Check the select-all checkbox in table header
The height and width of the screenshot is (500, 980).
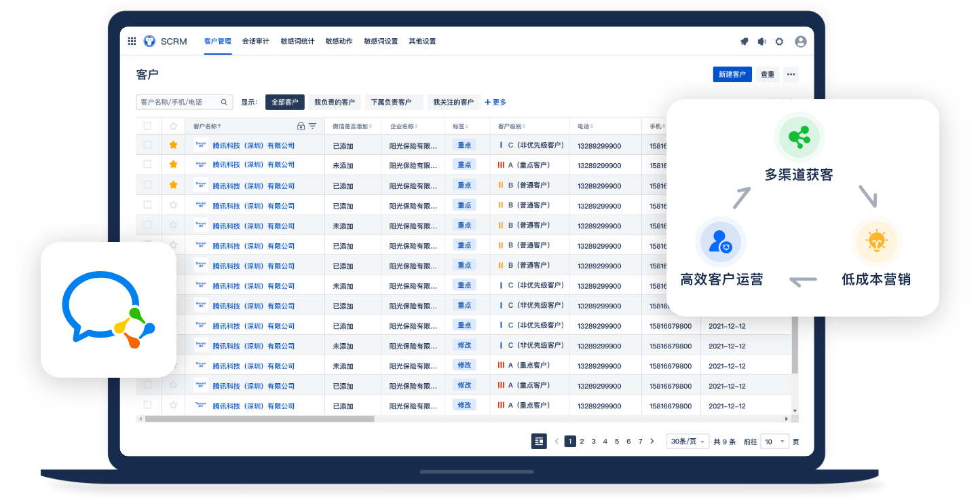[x=148, y=126]
